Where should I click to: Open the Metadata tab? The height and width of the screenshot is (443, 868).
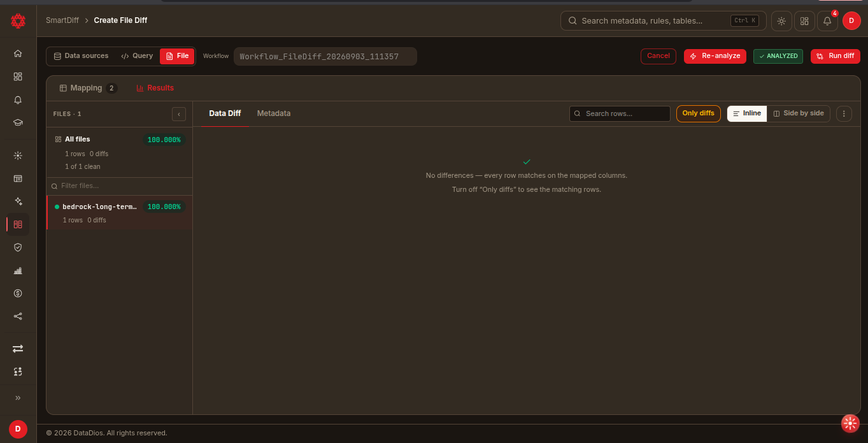tap(274, 113)
